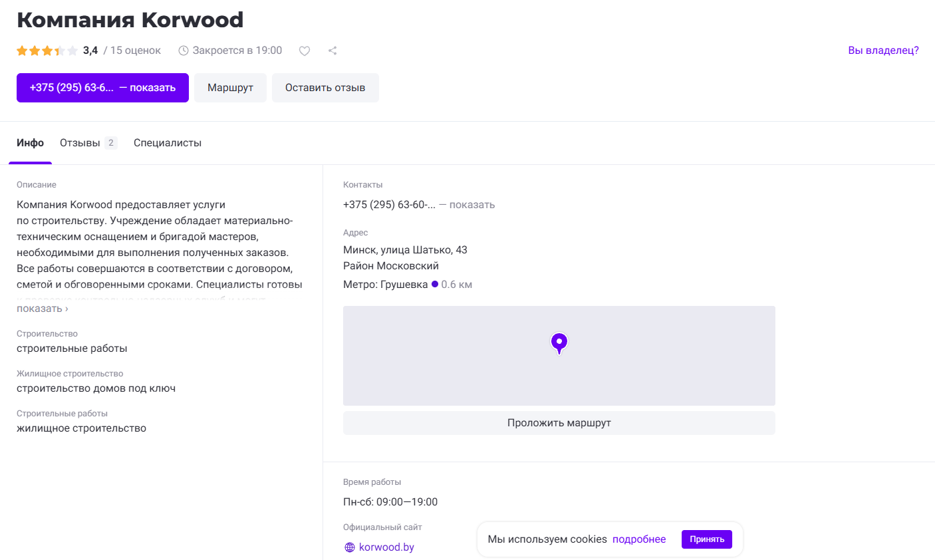The height and width of the screenshot is (560, 935).
Task: Click the map preview area
Action: point(559,356)
